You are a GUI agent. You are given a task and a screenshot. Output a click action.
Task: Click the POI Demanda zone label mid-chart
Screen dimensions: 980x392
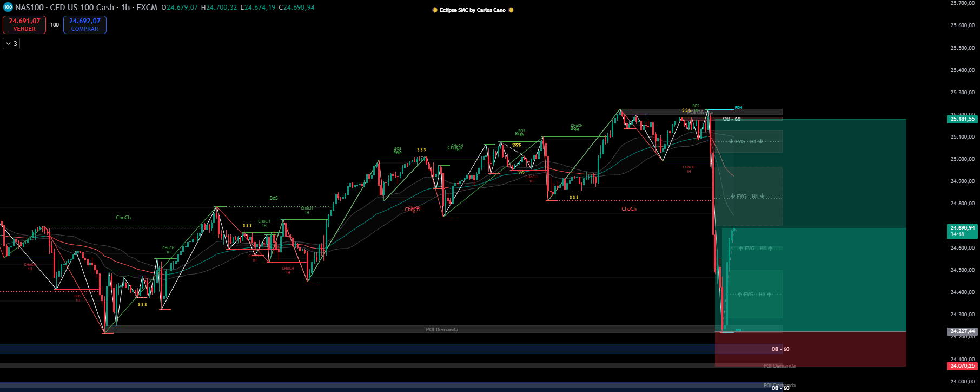[x=442, y=330]
